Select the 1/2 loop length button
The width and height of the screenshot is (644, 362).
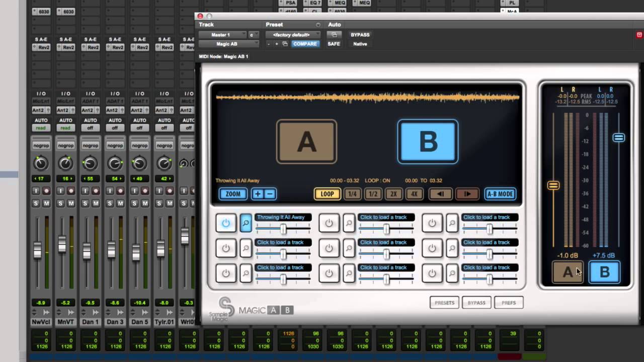coord(373,194)
